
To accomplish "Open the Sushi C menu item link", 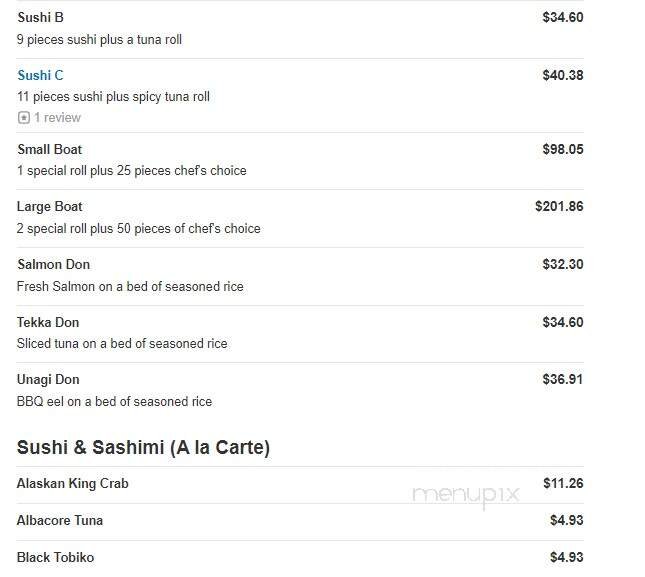I will 40,75.
